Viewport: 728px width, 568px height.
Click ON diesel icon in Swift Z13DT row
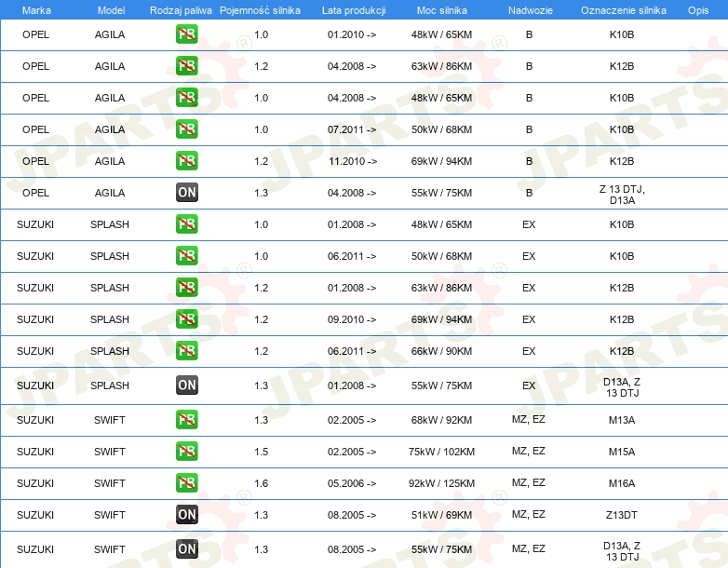pyautogui.click(x=186, y=515)
